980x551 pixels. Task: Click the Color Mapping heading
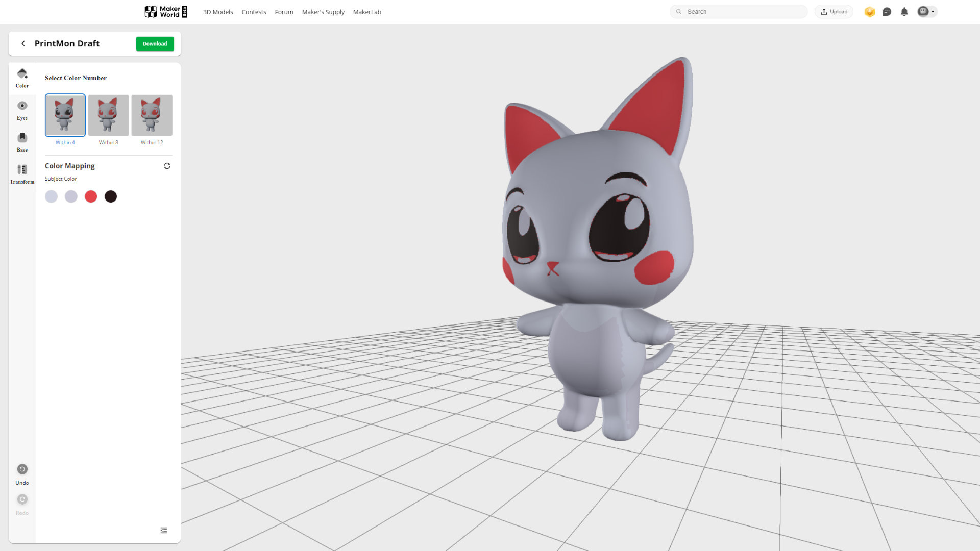tap(69, 166)
